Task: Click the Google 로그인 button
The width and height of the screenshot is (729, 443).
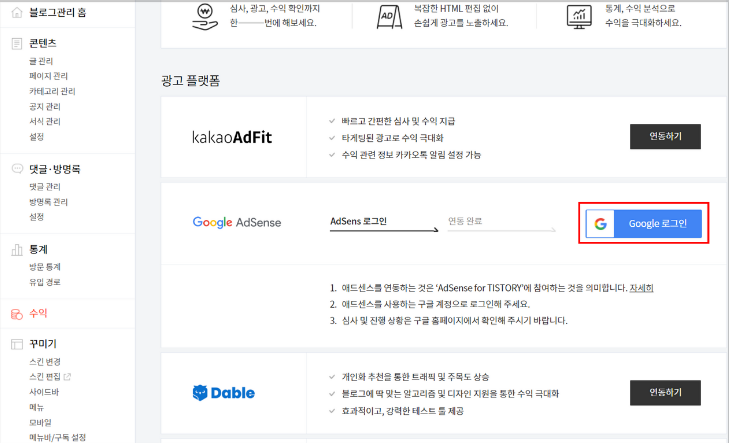Action: click(x=643, y=224)
